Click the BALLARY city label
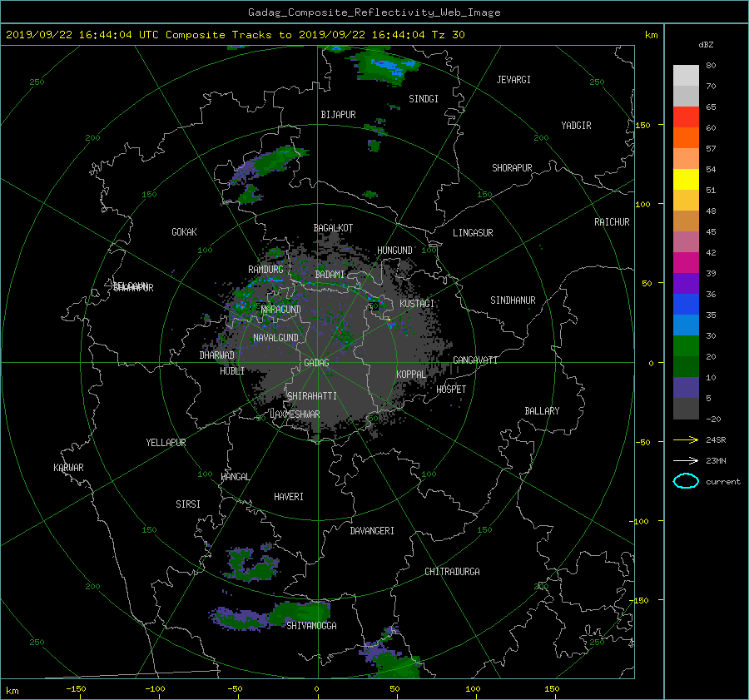 pos(542,411)
